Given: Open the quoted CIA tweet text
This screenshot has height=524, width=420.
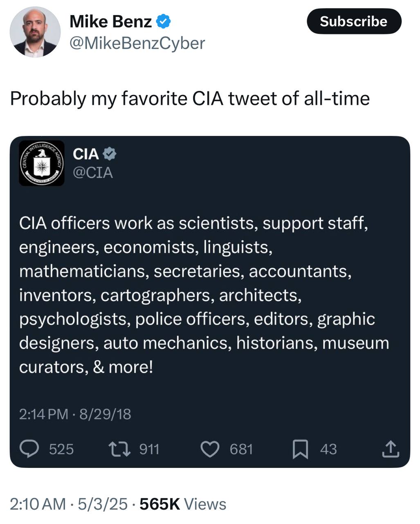Looking at the screenshot, I should pyautogui.click(x=204, y=295).
